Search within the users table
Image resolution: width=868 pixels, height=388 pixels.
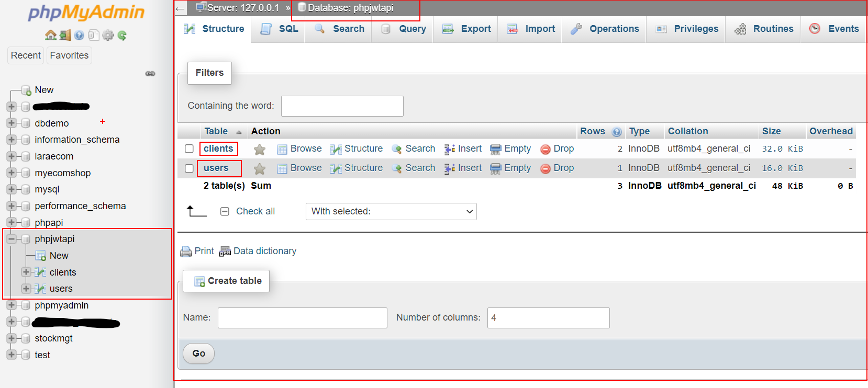pyautogui.click(x=414, y=168)
